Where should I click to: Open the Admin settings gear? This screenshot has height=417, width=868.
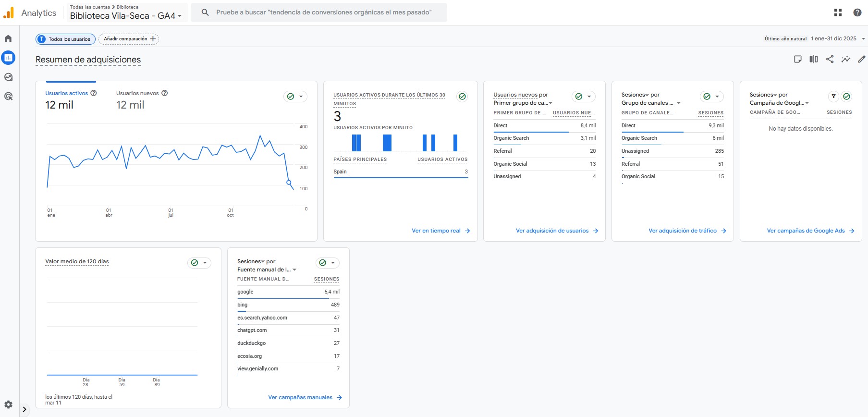pyautogui.click(x=8, y=405)
